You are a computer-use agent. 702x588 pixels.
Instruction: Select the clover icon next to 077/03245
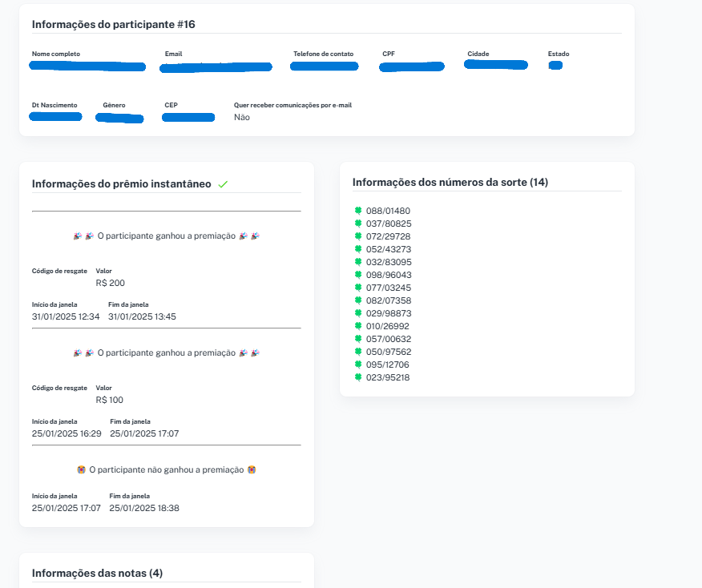coord(358,288)
